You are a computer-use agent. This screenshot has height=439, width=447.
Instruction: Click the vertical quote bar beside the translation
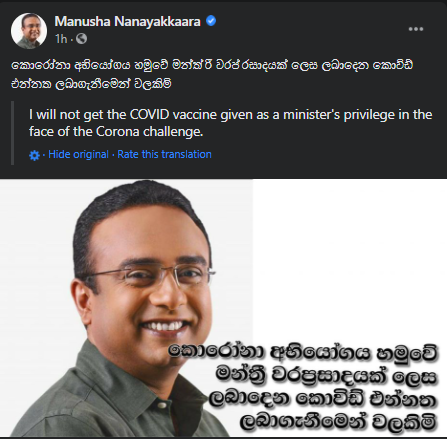[13, 133]
